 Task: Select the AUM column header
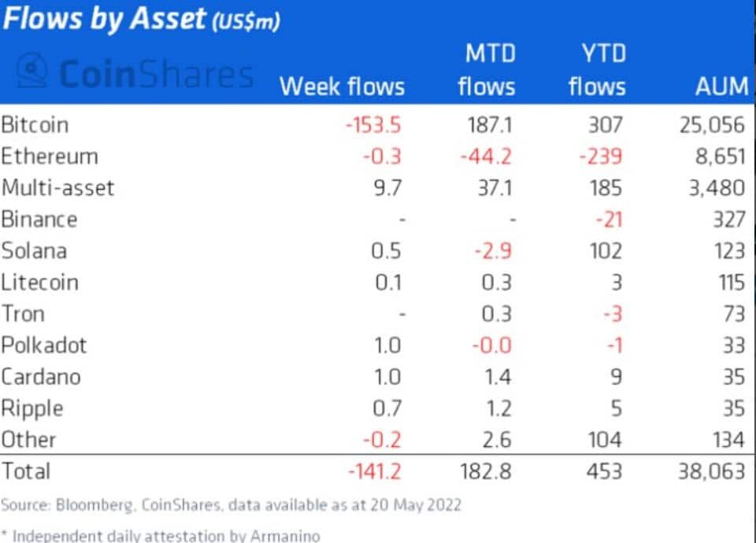point(722,87)
